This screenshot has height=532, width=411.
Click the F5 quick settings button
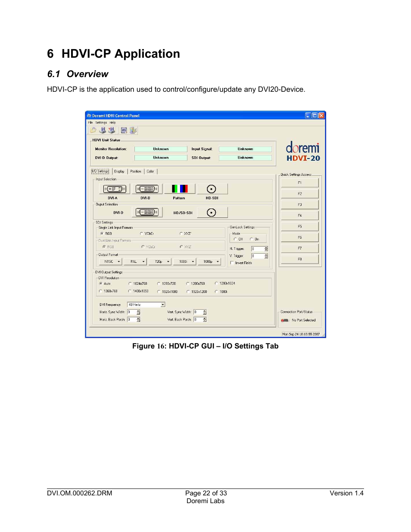[300, 227]
